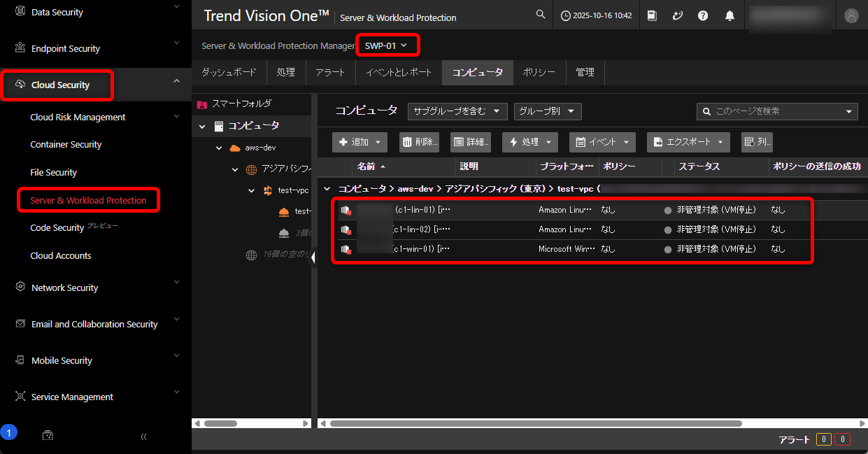Collapse the test-vpc tree node
This screenshot has width=868, height=454.
(x=251, y=190)
